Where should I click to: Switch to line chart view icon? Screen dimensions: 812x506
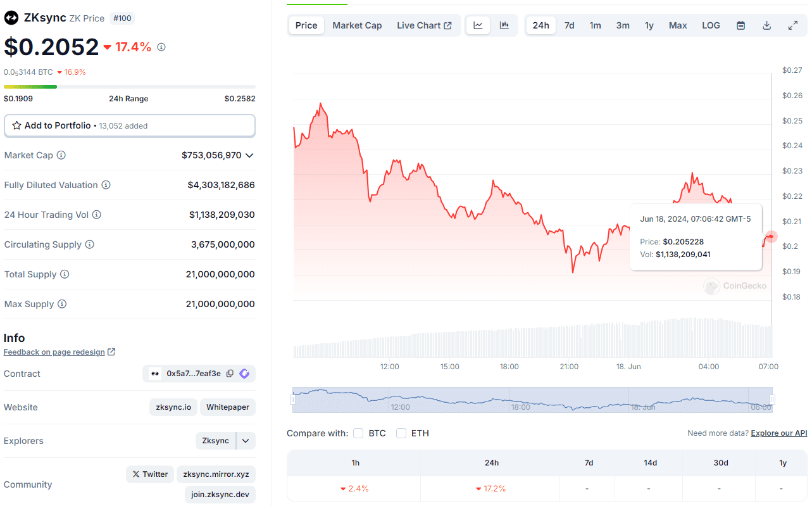click(x=478, y=25)
